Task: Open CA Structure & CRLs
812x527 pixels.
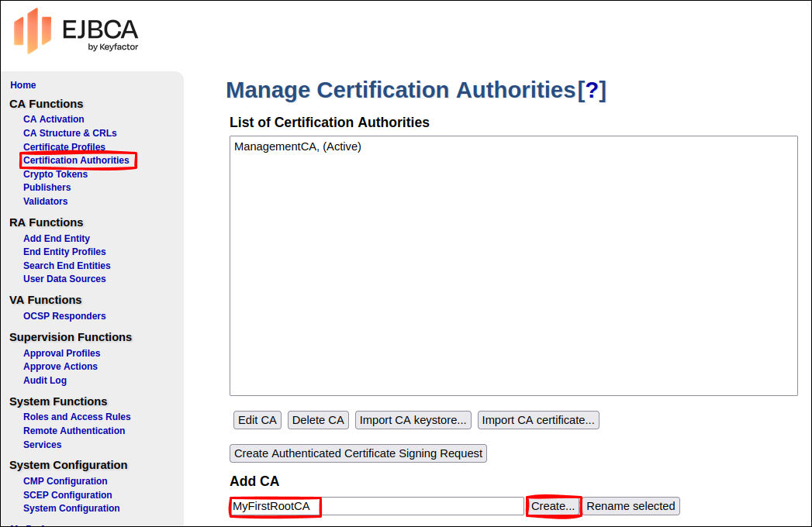Action: click(x=70, y=133)
